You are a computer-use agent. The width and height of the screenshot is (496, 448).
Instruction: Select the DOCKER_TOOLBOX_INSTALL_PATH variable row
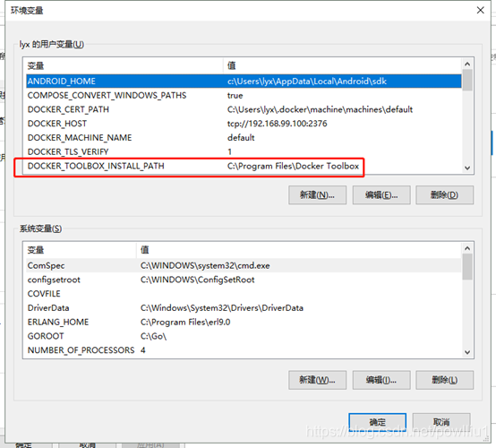[x=244, y=166]
